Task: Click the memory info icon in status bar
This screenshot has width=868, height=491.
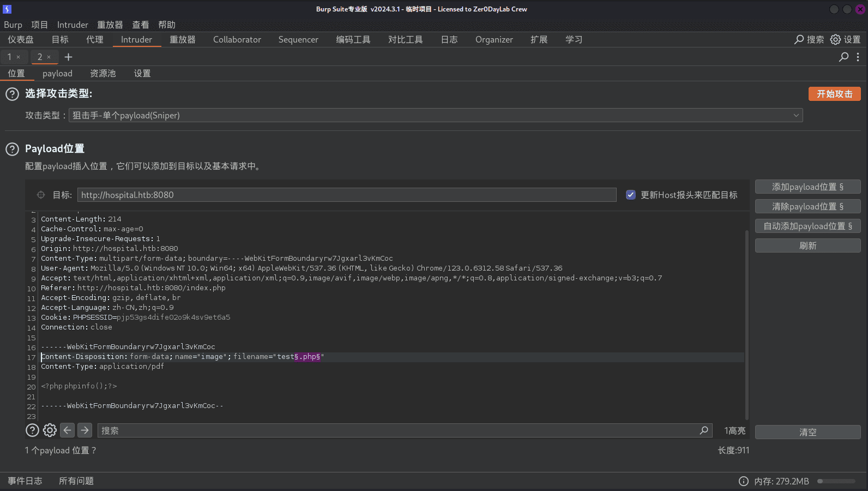Action: pos(743,481)
